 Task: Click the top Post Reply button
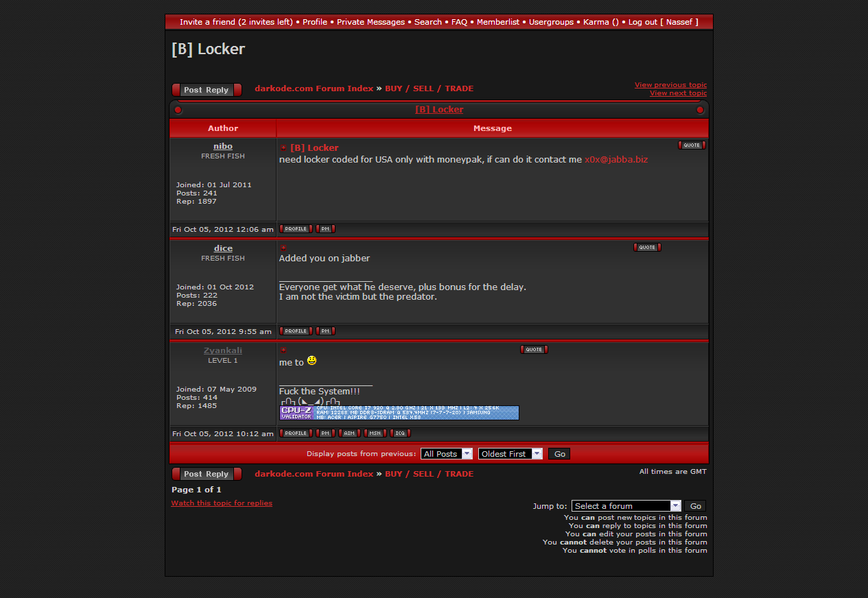[x=207, y=90]
